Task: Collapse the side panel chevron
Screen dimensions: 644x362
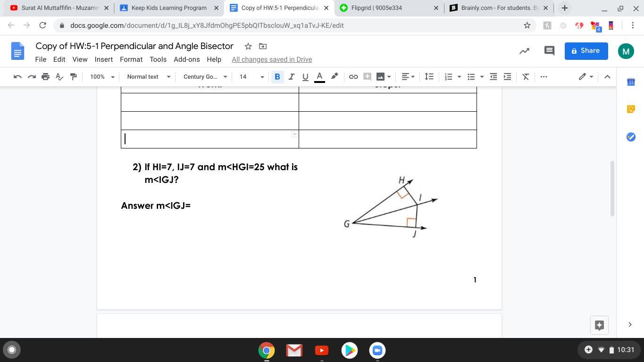Action: [x=630, y=324]
